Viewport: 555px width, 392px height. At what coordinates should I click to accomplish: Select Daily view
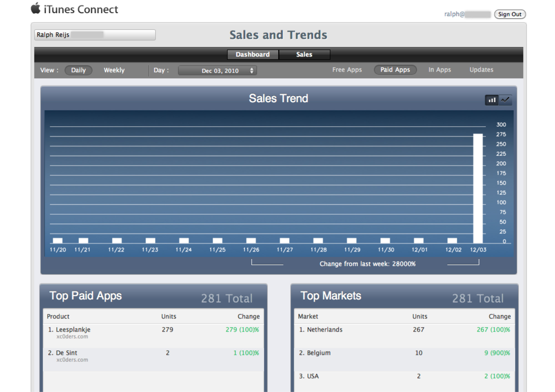tap(78, 70)
